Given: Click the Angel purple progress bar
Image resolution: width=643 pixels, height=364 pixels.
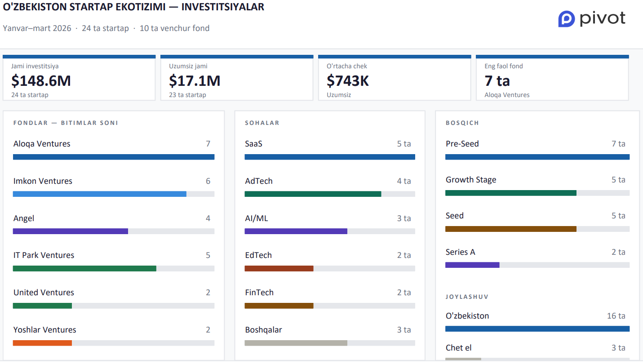Looking at the screenshot, I should click(x=71, y=231).
